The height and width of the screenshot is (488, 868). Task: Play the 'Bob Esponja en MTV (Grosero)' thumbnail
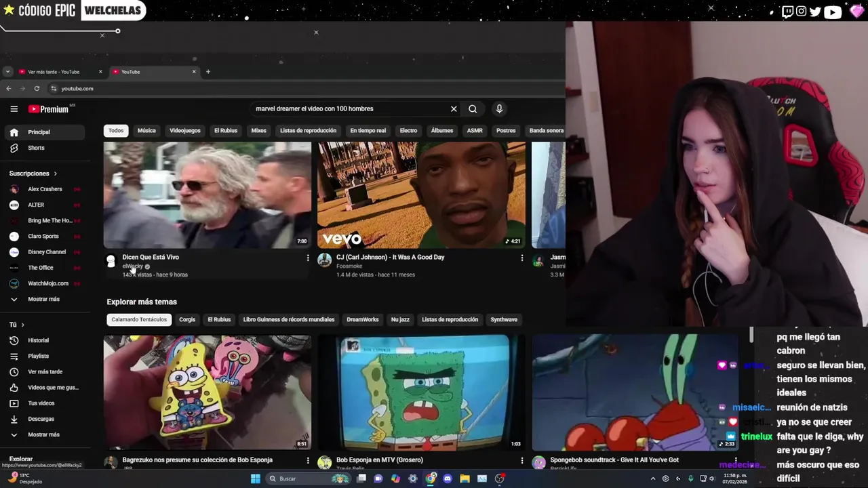(x=421, y=392)
